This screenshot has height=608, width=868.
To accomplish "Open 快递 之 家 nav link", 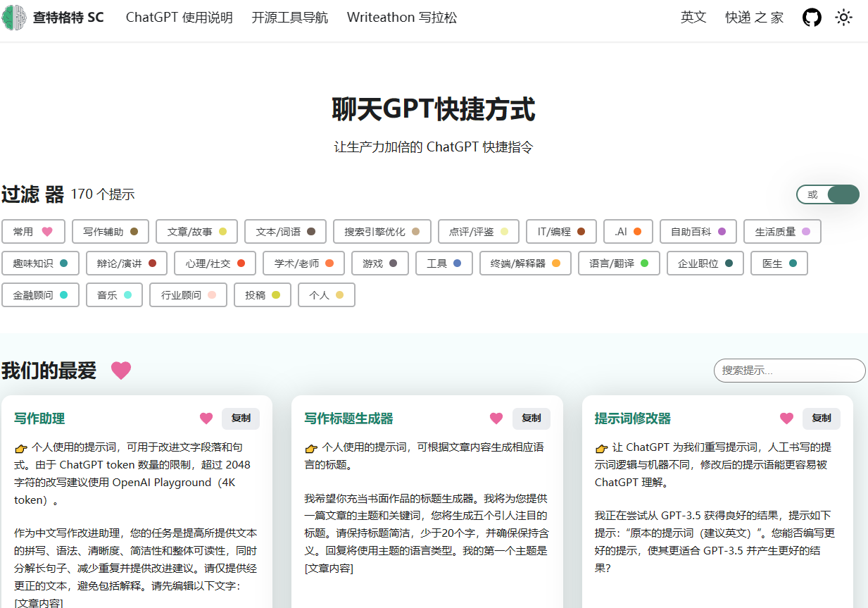I will click(755, 18).
